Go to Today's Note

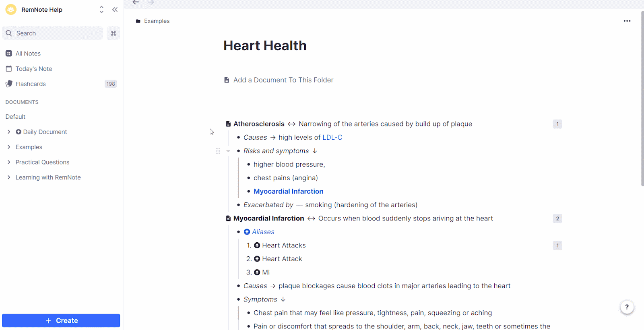tap(33, 69)
